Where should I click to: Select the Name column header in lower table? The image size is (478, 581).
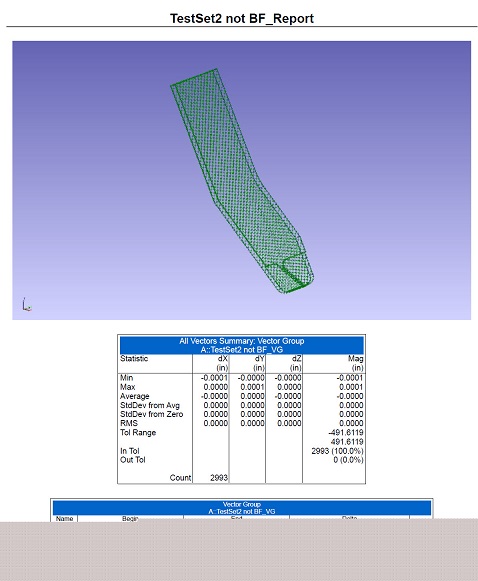(64, 518)
